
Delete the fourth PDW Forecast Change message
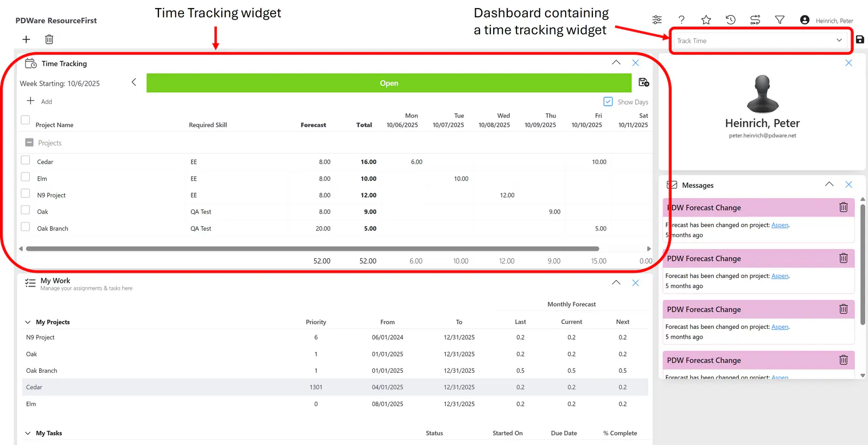(844, 360)
